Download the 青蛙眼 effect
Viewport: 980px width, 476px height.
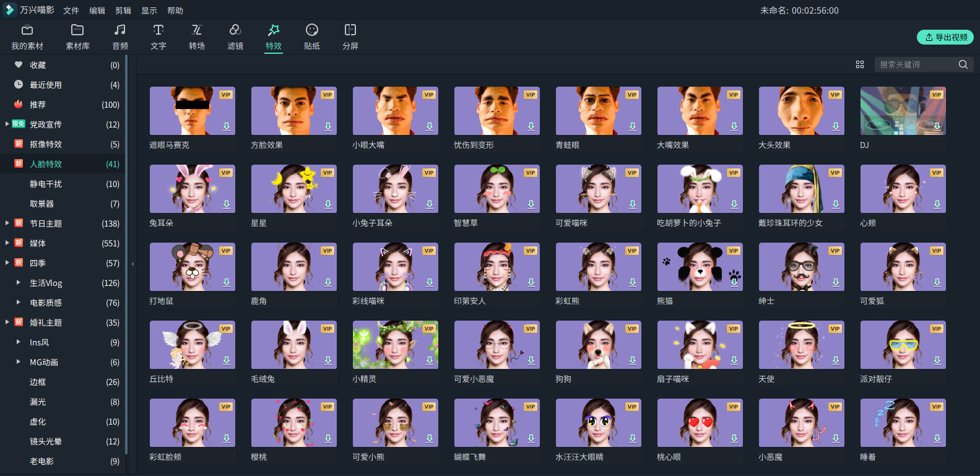(x=633, y=126)
